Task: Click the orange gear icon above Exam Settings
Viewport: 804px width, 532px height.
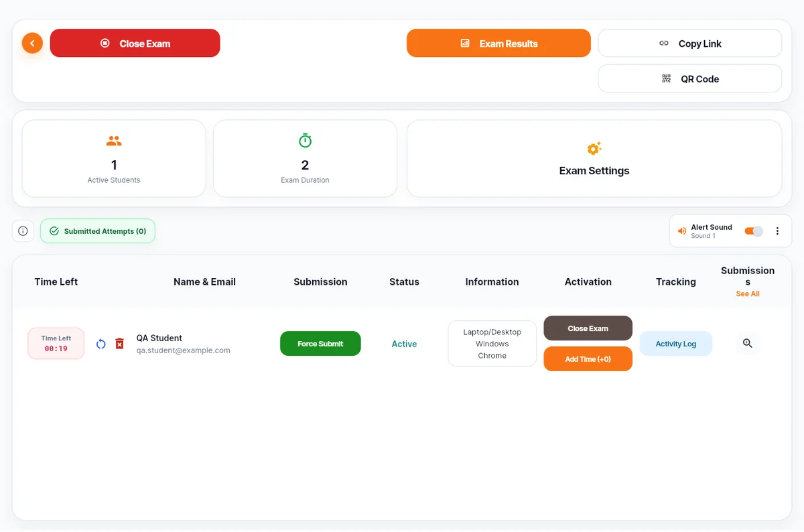Action: click(594, 148)
